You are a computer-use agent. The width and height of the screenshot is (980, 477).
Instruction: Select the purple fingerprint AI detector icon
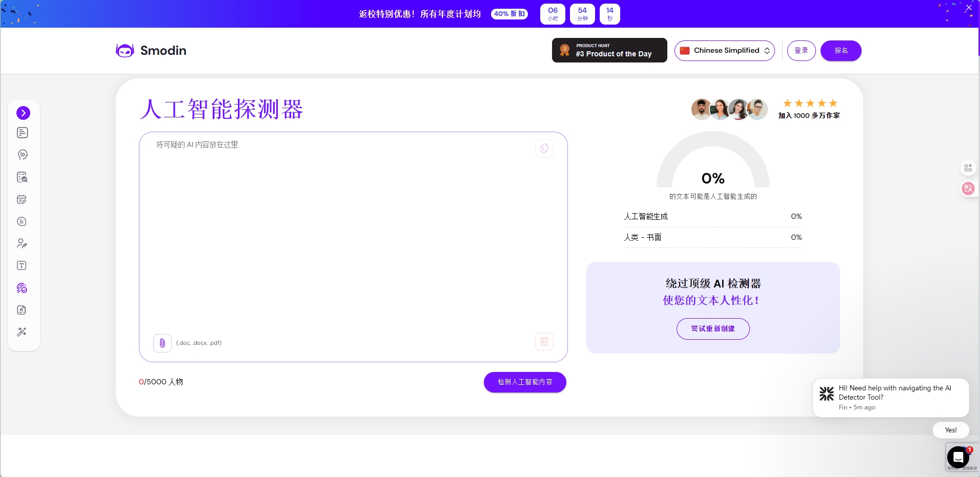pyautogui.click(x=22, y=288)
